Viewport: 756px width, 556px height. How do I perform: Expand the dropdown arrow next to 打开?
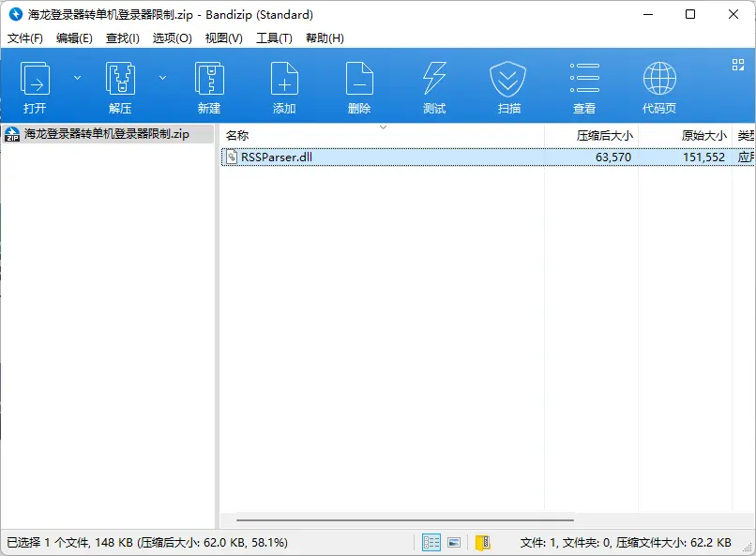(x=78, y=78)
